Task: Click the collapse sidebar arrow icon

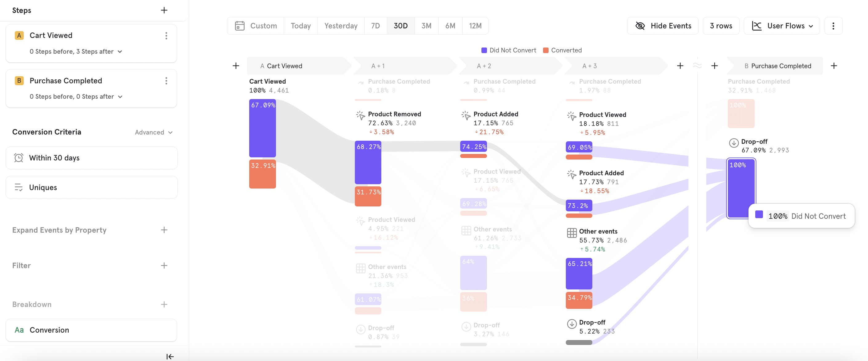Action: tap(170, 356)
